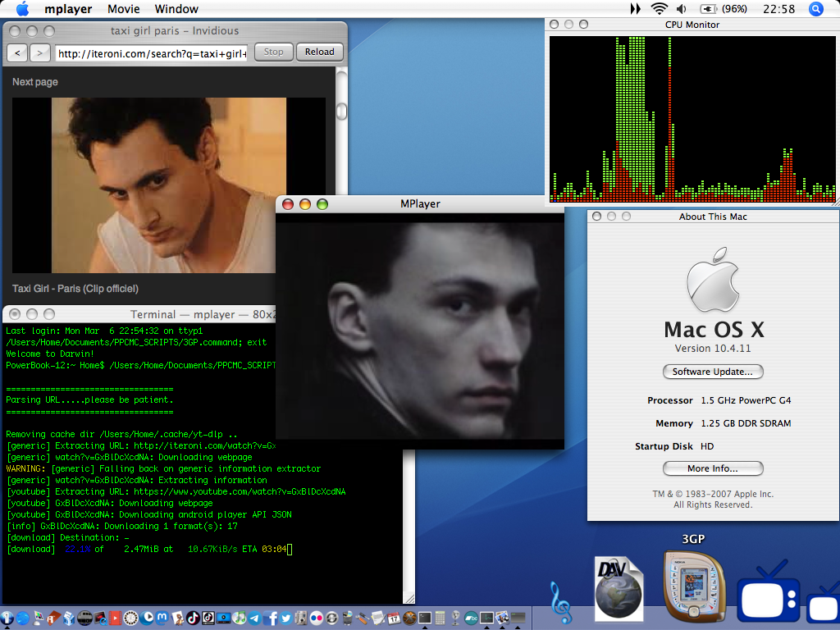The width and height of the screenshot is (840, 630).
Task: Open the Activity Monitor graph icon in Dock
Action: pos(486,619)
